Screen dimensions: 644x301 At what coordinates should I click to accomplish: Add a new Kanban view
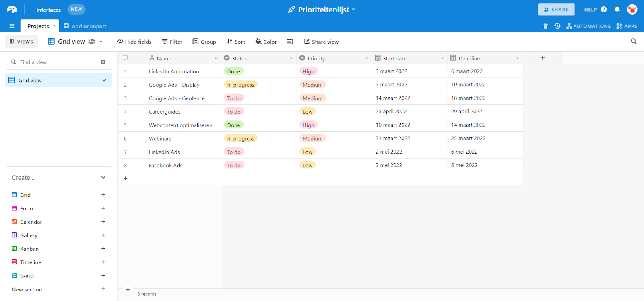tap(103, 249)
